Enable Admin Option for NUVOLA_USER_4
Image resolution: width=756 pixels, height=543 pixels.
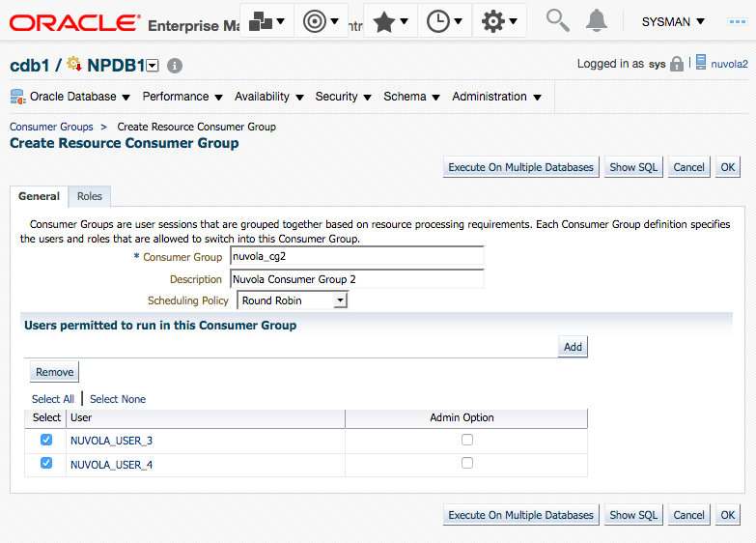point(467,463)
